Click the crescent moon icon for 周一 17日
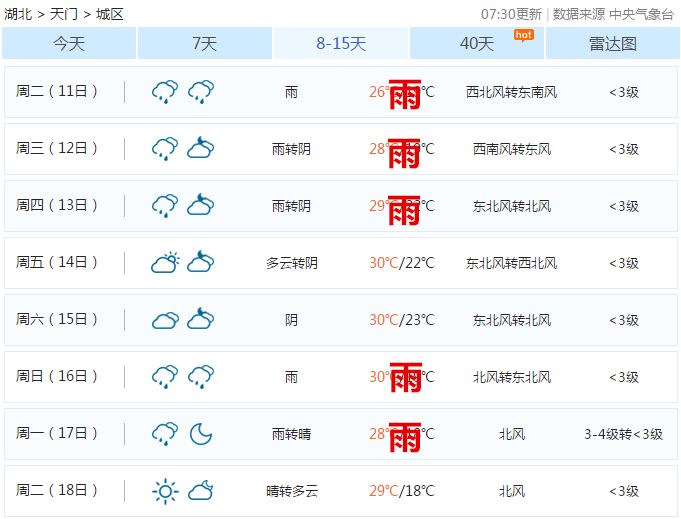The width and height of the screenshot is (681, 519). [201, 434]
